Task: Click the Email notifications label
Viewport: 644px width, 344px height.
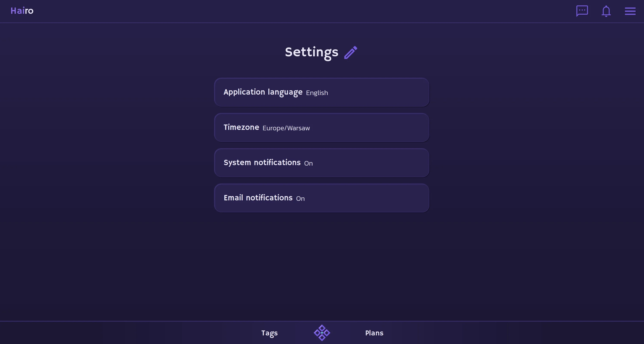Action: pos(258,198)
